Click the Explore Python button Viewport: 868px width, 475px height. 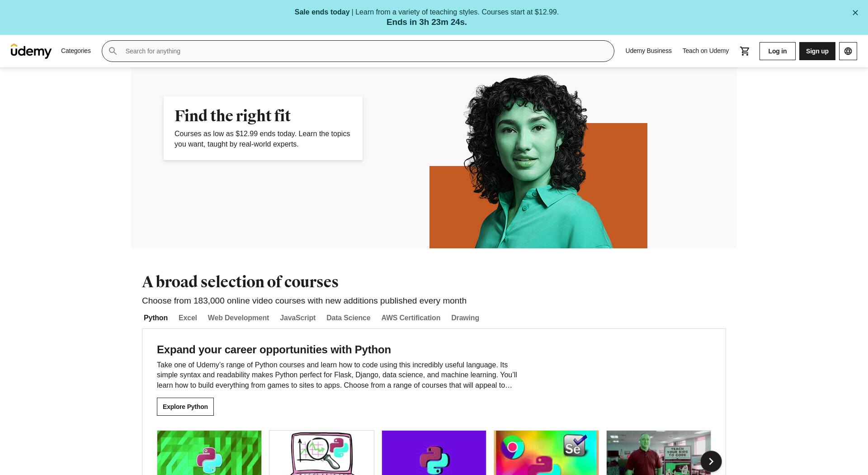coord(185,407)
